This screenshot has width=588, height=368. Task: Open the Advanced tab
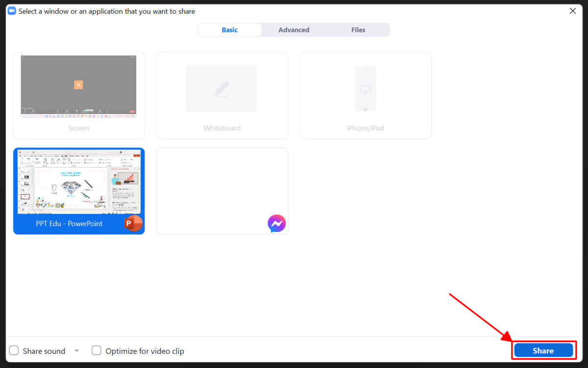coord(294,30)
